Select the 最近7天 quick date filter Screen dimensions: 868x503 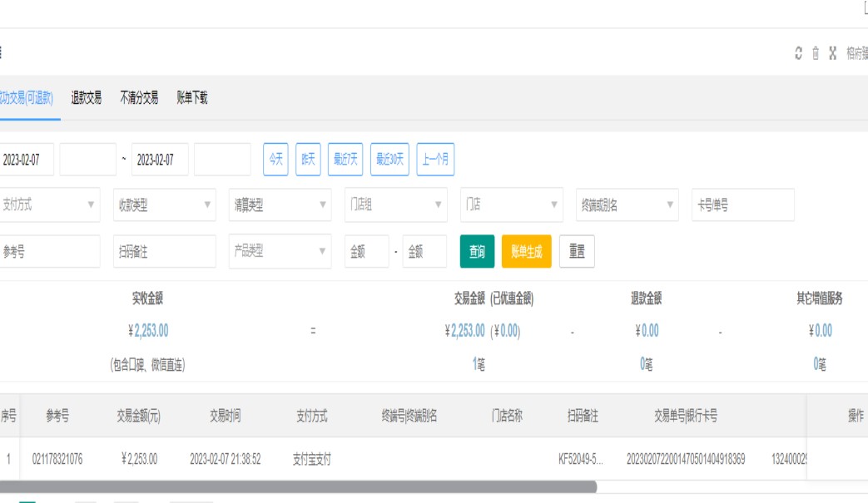[x=345, y=160]
